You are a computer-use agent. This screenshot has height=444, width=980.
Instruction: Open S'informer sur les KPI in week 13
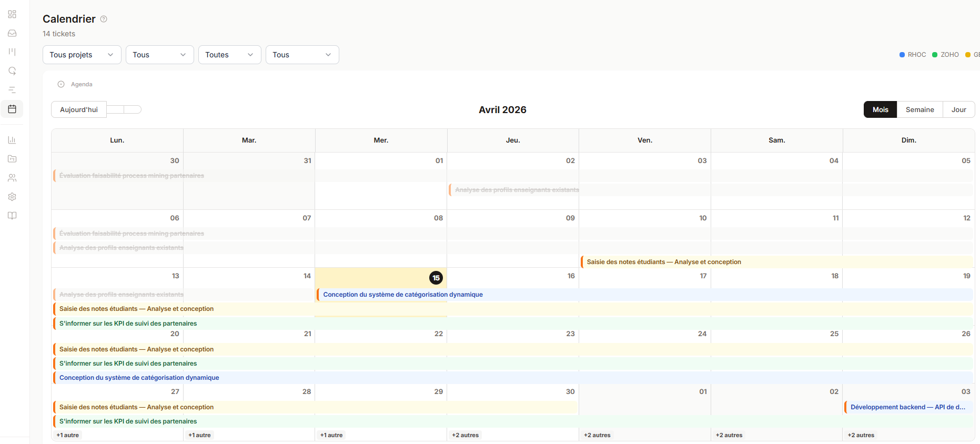click(513, 324)
